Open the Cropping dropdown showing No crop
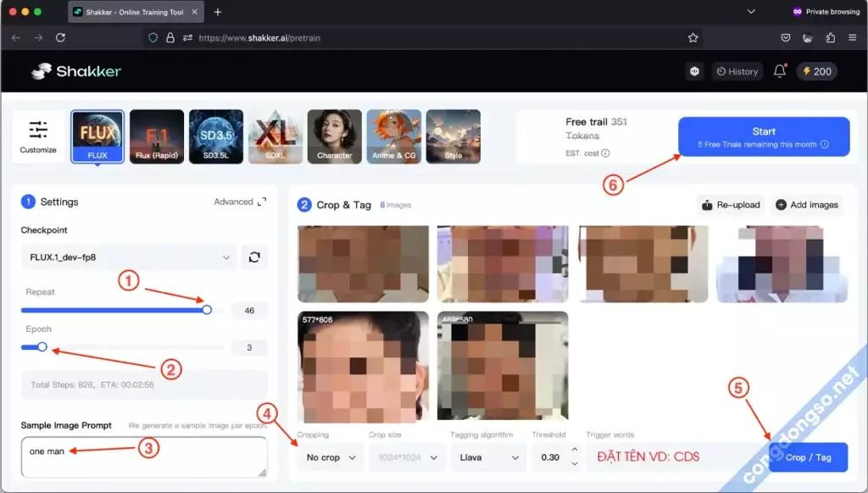Screen dimensions: 868x493 pyautogui.click(x=330, y=457)
